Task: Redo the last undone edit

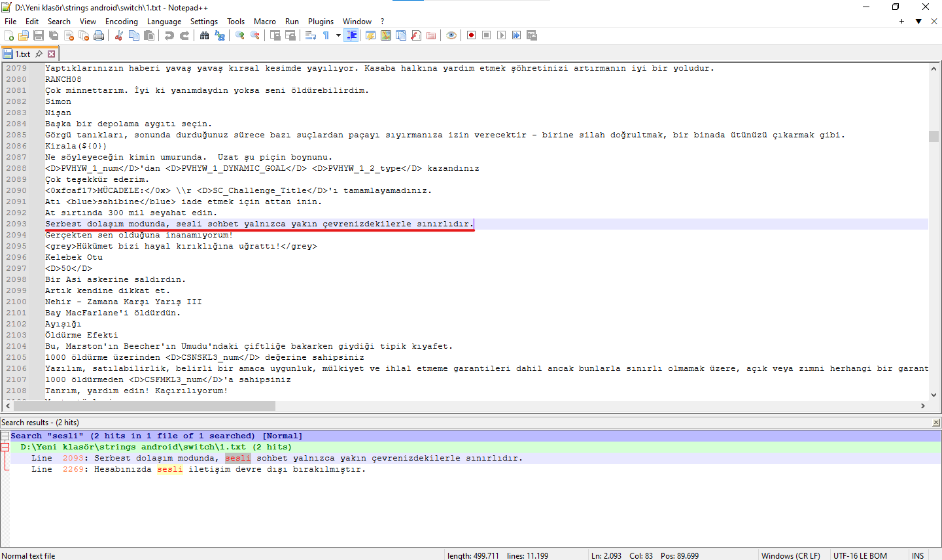Action: [184, 35]
